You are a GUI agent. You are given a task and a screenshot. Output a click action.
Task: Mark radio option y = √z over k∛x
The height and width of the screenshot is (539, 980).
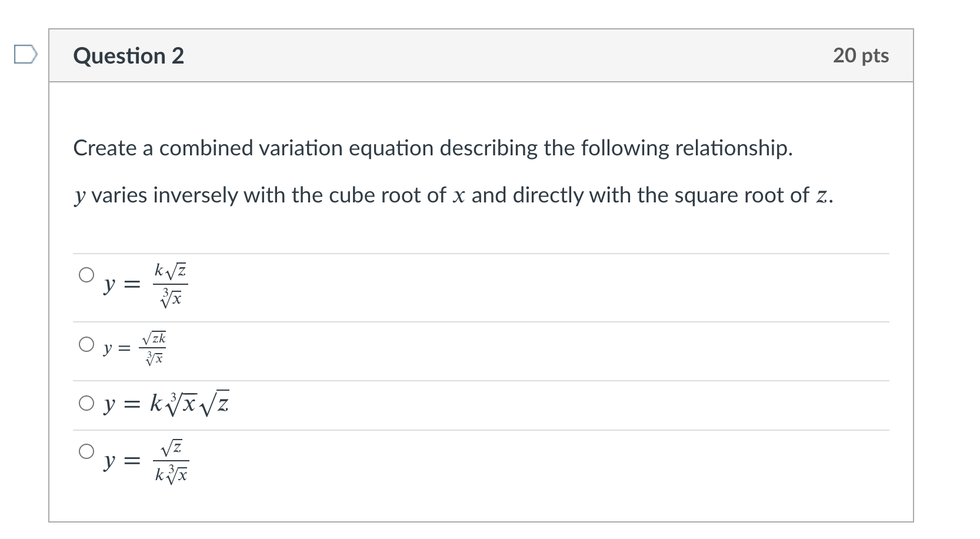(86, 451)
